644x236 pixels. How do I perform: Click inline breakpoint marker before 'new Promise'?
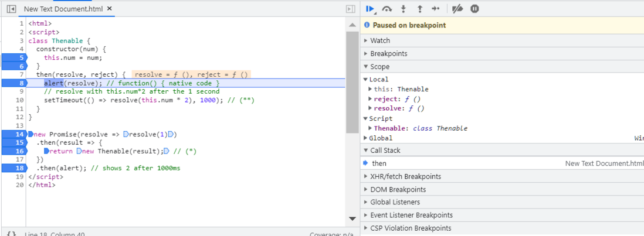30,134
